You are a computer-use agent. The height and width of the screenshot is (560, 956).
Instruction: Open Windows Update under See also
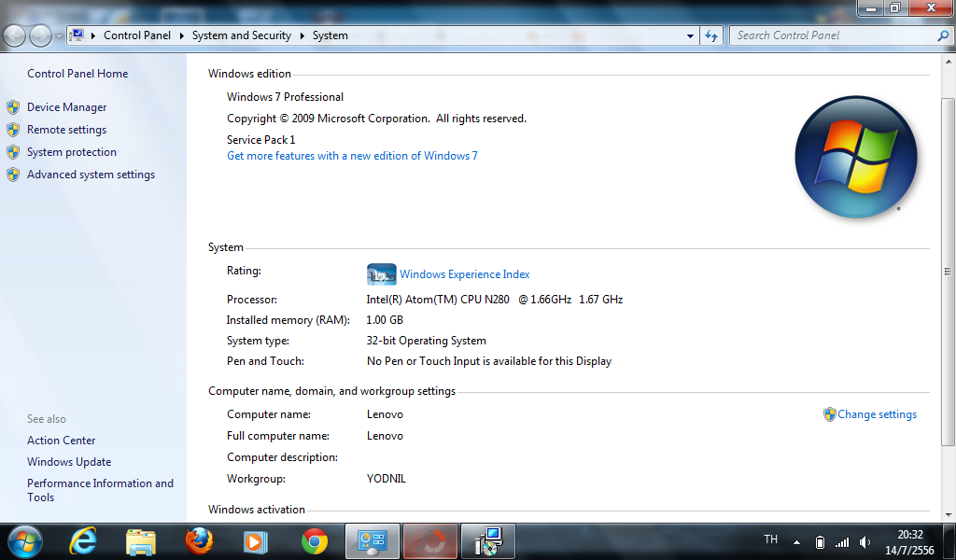coord(69,462)
